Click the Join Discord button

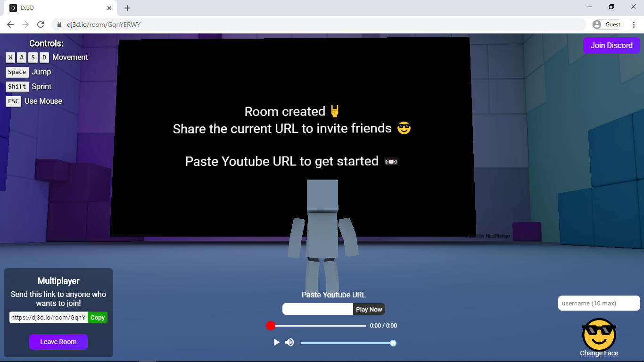pyautogui.click(x=611, y=45)
